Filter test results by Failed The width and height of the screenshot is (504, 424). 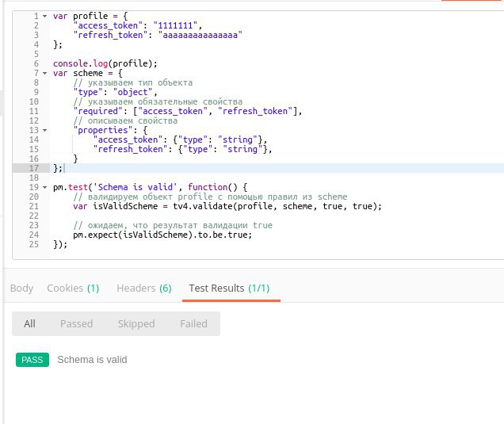point(193,323)
